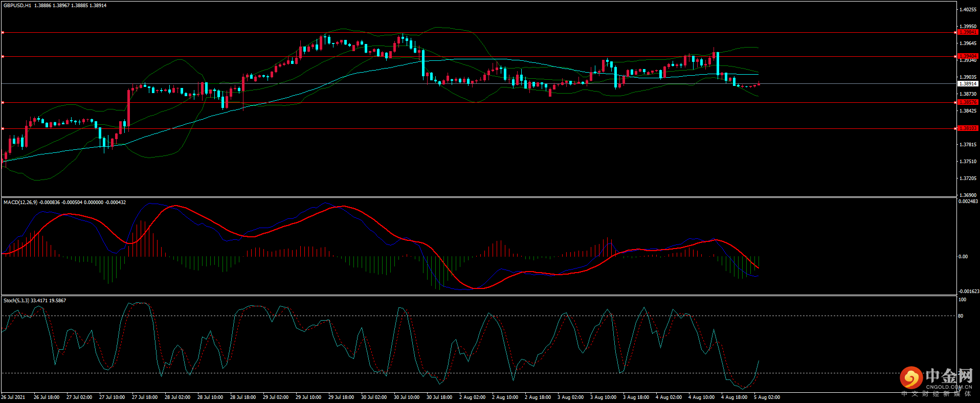This screenshot has width=980, height=403.
Task: Click the orange CNGOLD swirl logo icon
Action: (911, 378)
